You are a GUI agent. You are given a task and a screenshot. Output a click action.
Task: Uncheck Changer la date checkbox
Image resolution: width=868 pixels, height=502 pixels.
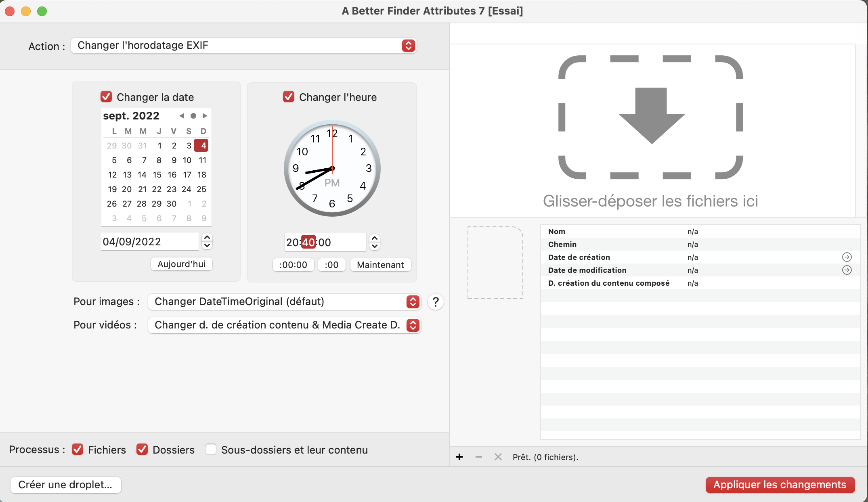[x=106, y=97]
